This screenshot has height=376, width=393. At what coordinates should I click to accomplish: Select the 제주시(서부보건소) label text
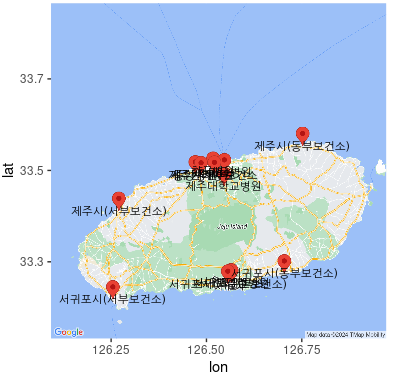click(119, 211)
